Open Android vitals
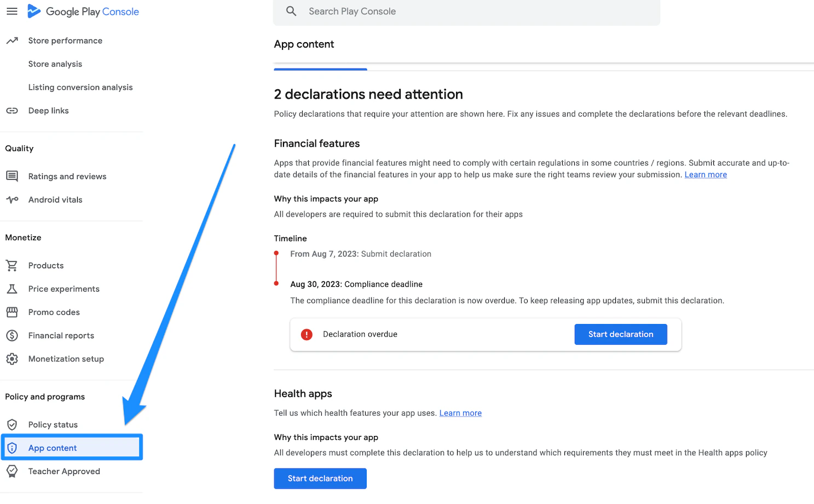Viewport: 814px width, 504px height. coord(55,200)
